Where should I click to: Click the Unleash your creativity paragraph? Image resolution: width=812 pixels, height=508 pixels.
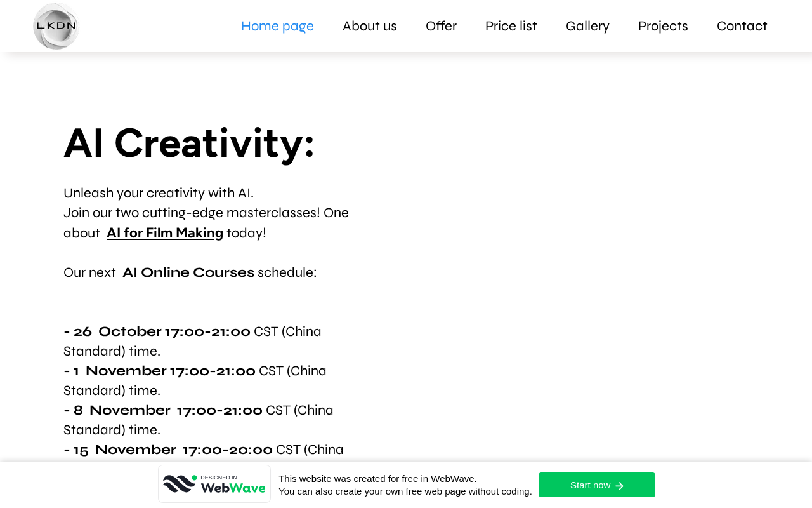click(x=159, y=193)
